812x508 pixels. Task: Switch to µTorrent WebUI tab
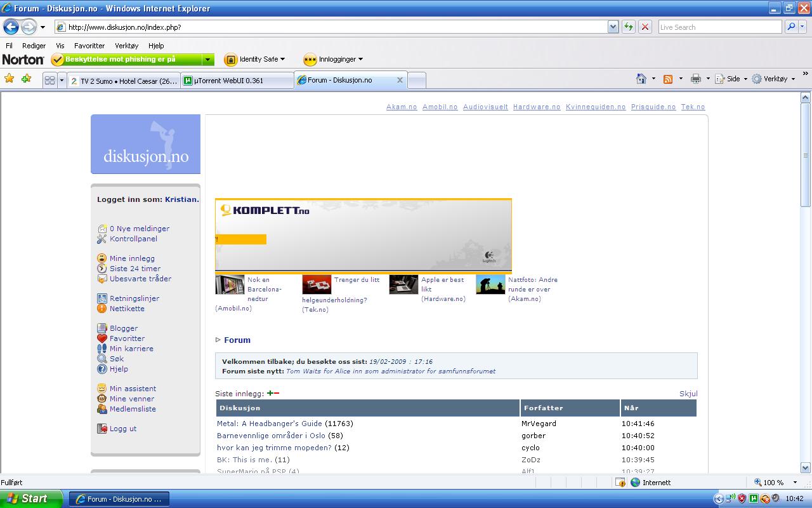[237, 81]
